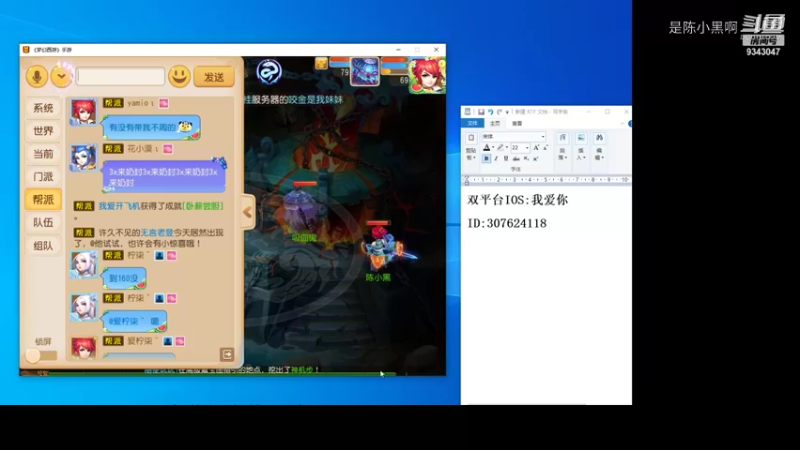The image size is (800, 450).
Task: Collapse the WordPad ribbon with the chevron
Action: pyautogui.click(x=622, y=123)
